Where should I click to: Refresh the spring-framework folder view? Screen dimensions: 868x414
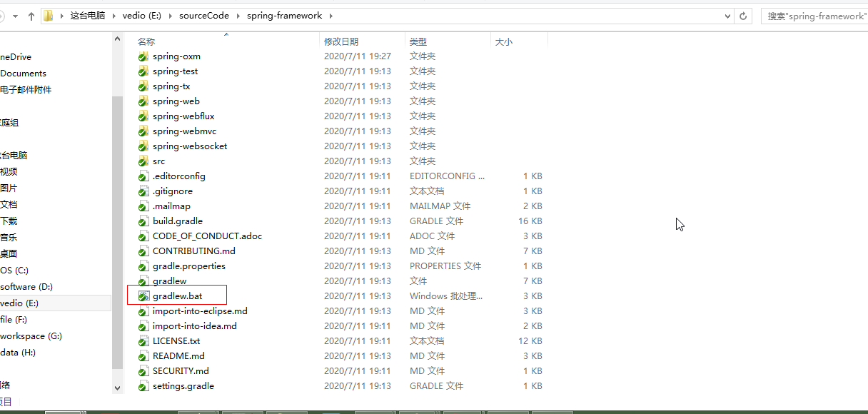point(743,16)
